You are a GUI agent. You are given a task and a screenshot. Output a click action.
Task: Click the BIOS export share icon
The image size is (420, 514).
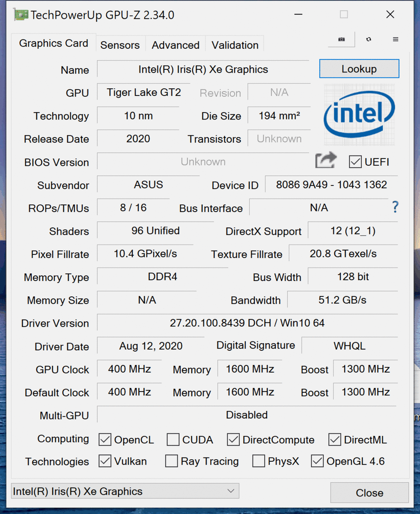[x=326, y=161]
